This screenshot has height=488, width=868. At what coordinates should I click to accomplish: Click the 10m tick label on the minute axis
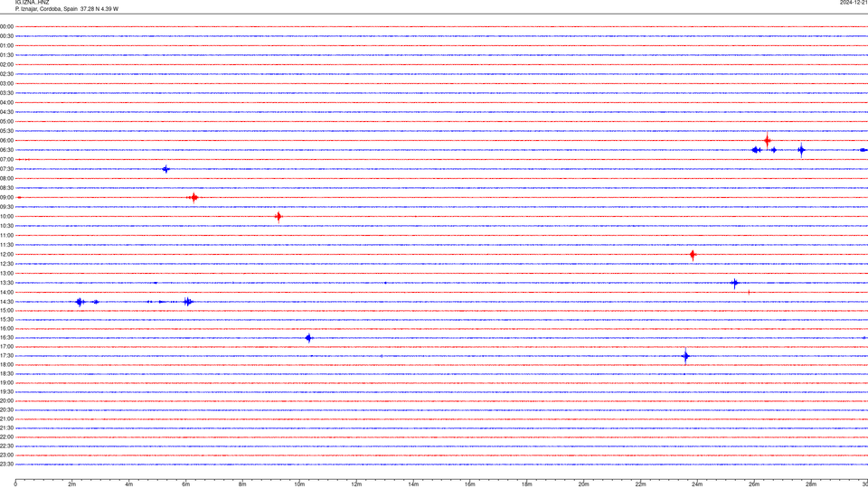click(299, 484)
